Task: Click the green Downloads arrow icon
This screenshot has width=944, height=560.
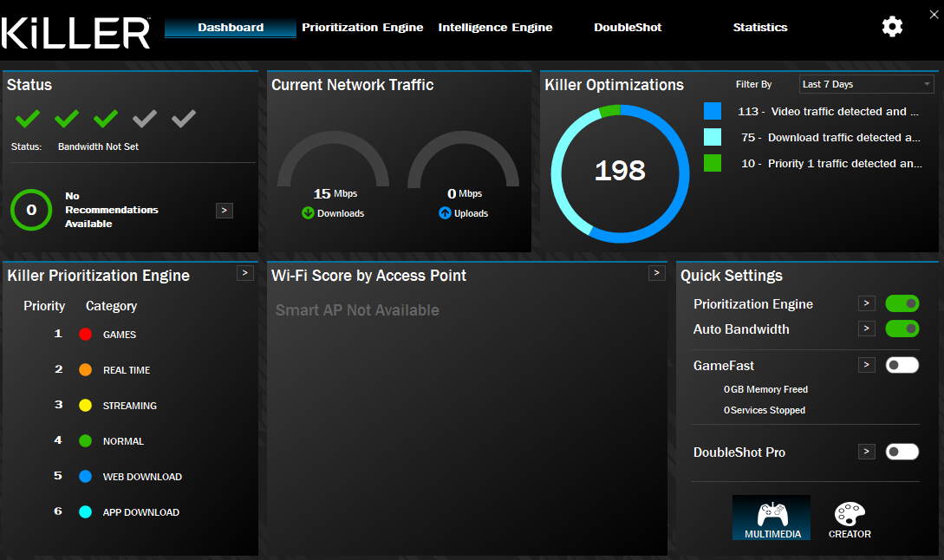Action: 308,212
